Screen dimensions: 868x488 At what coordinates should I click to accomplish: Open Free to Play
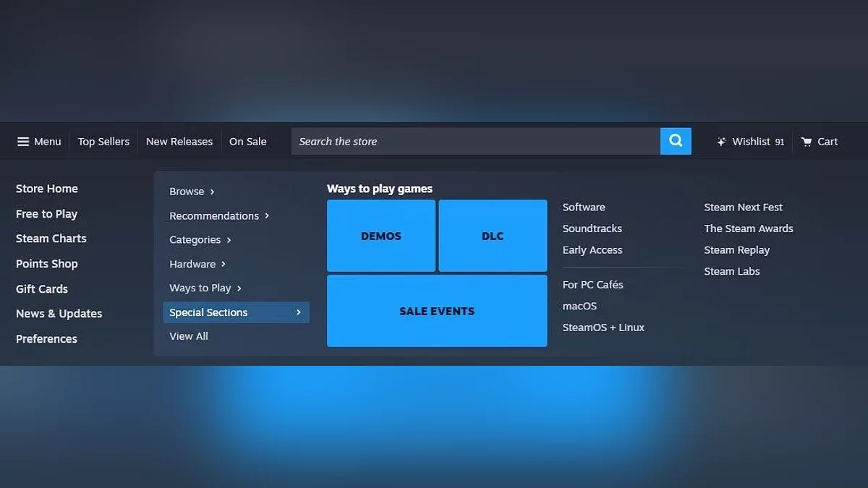[46, 214]
